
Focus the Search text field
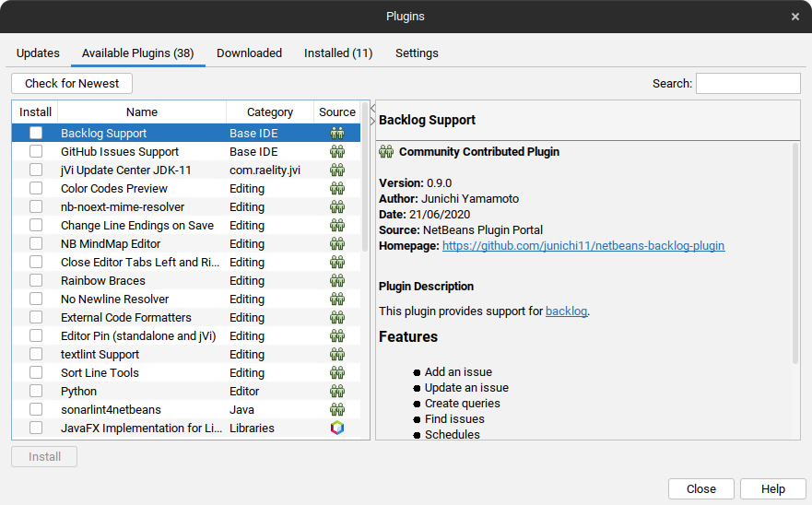point(747,84)
